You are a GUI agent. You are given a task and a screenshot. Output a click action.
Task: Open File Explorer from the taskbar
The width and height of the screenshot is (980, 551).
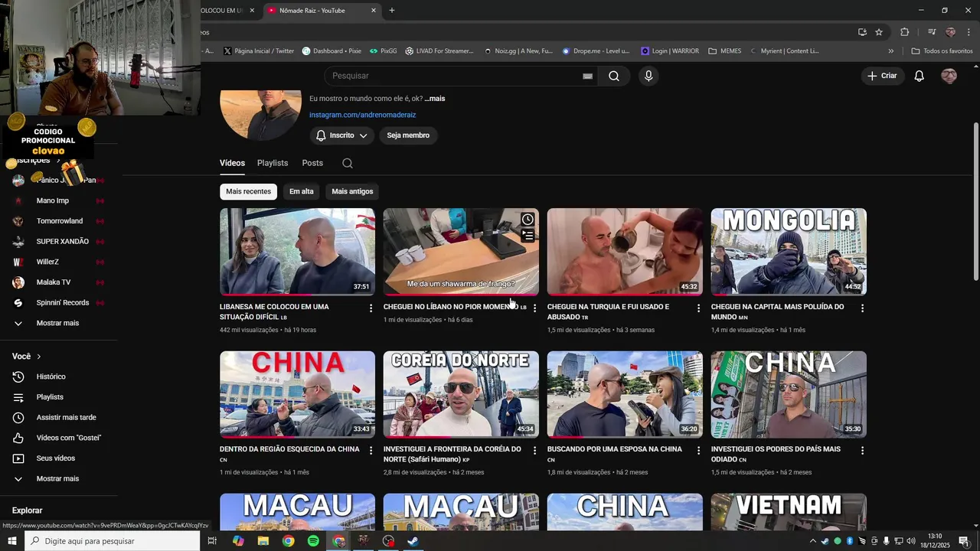pyautogui.click(x=263, y=541)
